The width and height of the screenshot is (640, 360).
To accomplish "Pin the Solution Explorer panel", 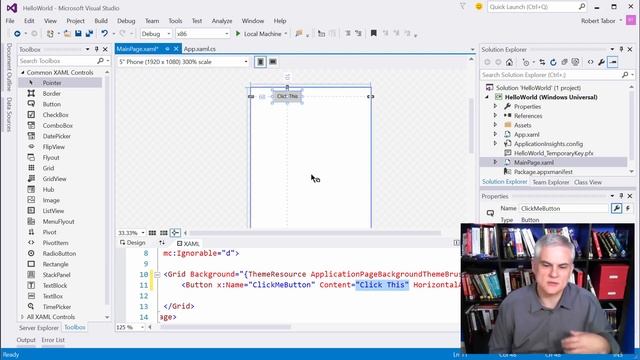I will pyautogui.click(x=621, y=49).
